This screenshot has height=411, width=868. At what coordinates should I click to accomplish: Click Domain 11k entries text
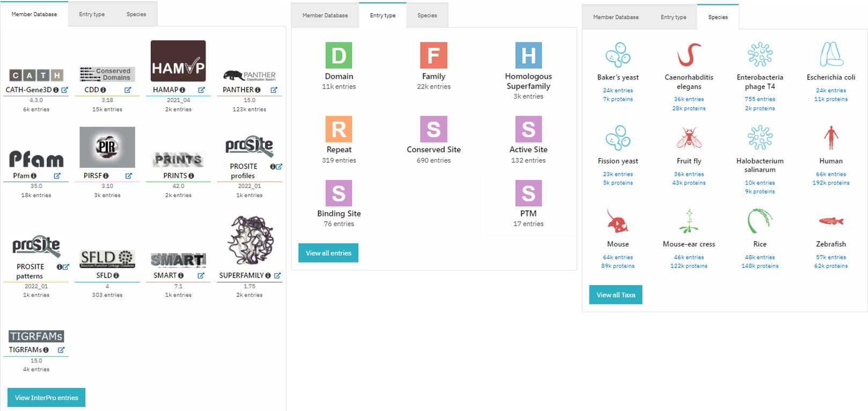click(339, 86)
